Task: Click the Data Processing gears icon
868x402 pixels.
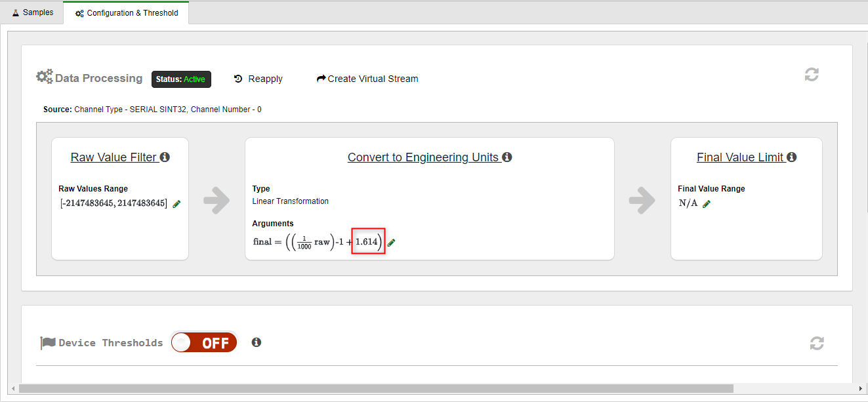Action: point(45,77)
